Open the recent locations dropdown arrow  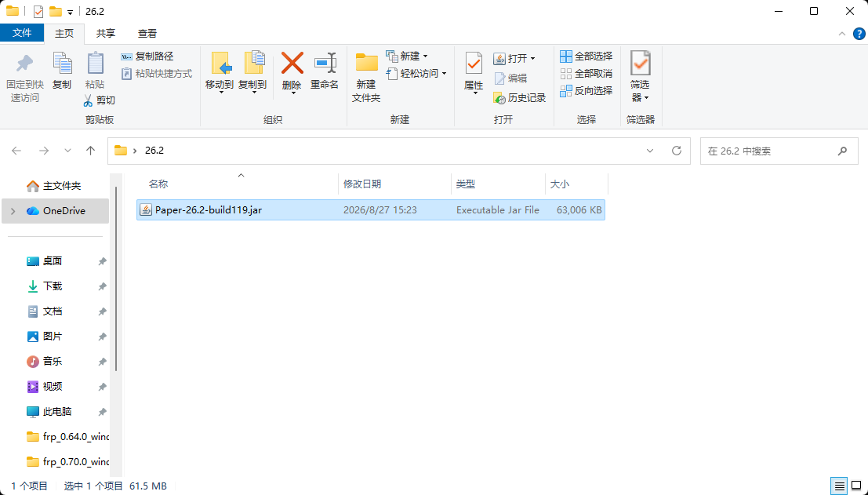click(67, 151)
